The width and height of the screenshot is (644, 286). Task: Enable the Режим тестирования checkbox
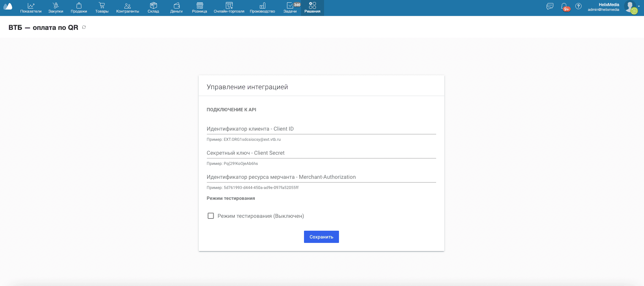[x=211, y=216]
